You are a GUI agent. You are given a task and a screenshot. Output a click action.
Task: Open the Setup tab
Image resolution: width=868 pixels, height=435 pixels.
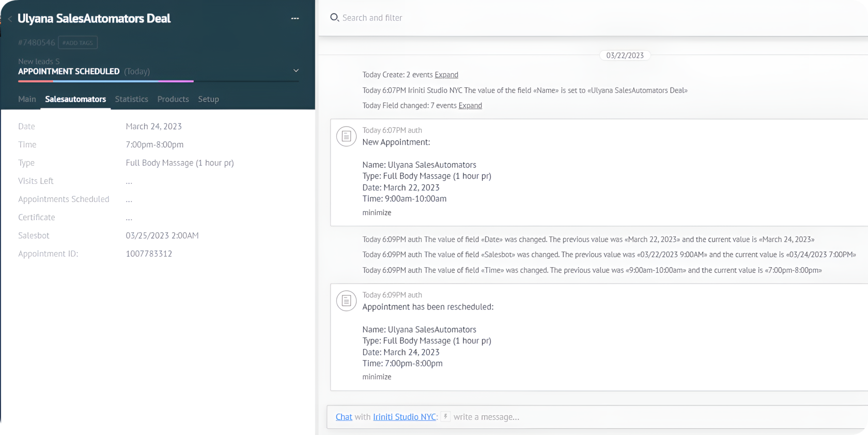click(x=208, y=99)
